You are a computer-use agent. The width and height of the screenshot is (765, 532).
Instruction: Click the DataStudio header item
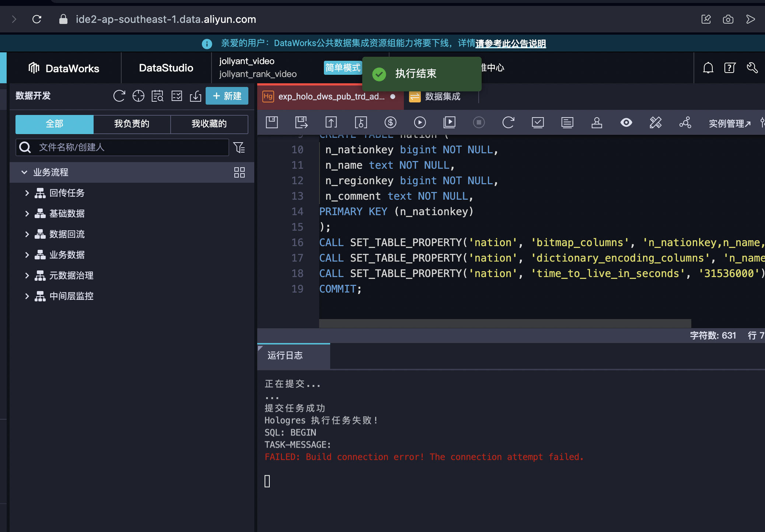(166, 68)
